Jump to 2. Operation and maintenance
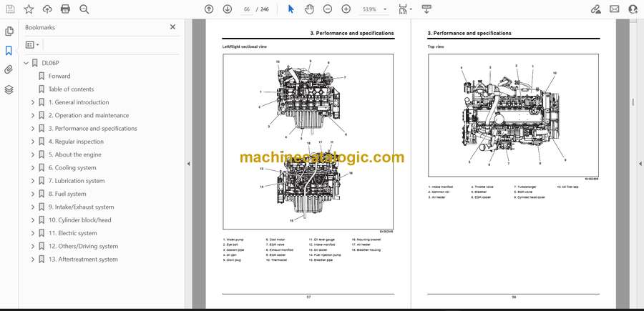Viewport: 644px width, 311px height. 89,115
